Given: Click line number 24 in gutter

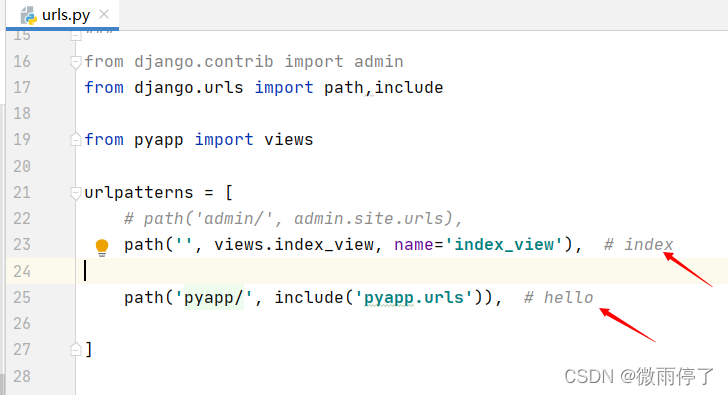Looking at the screenshot, I should [22, 271].
